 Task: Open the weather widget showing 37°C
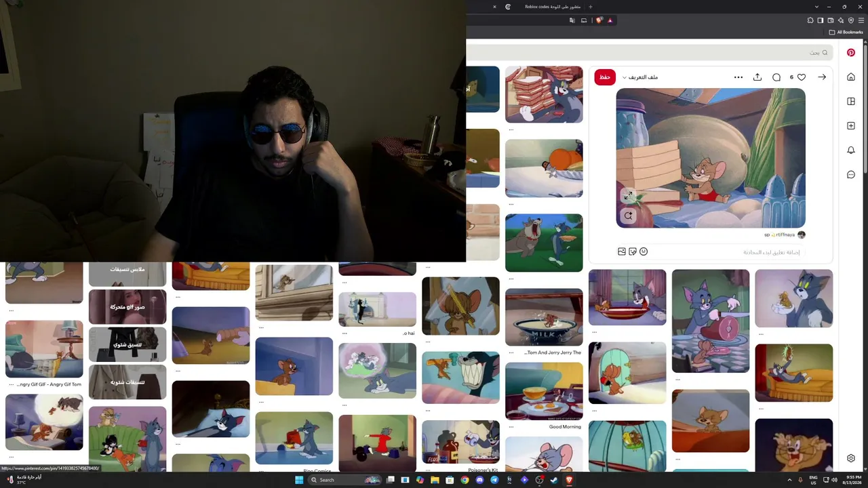tap(24, 479)
